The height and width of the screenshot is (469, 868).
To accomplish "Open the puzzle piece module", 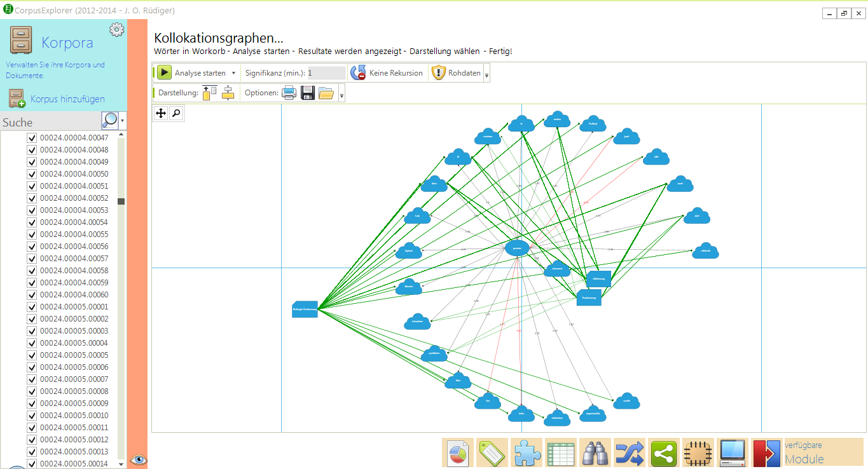I will pyautogui.click(x=527, y=453).
